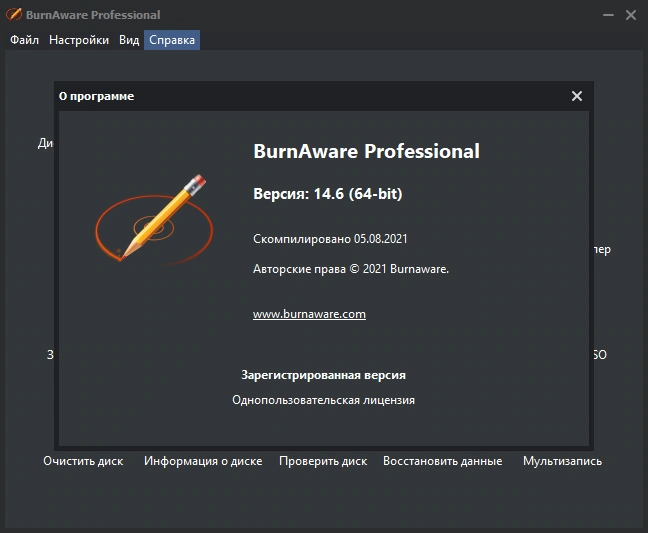
Task: Click the О программе dialog title
Action: [96, 96]
